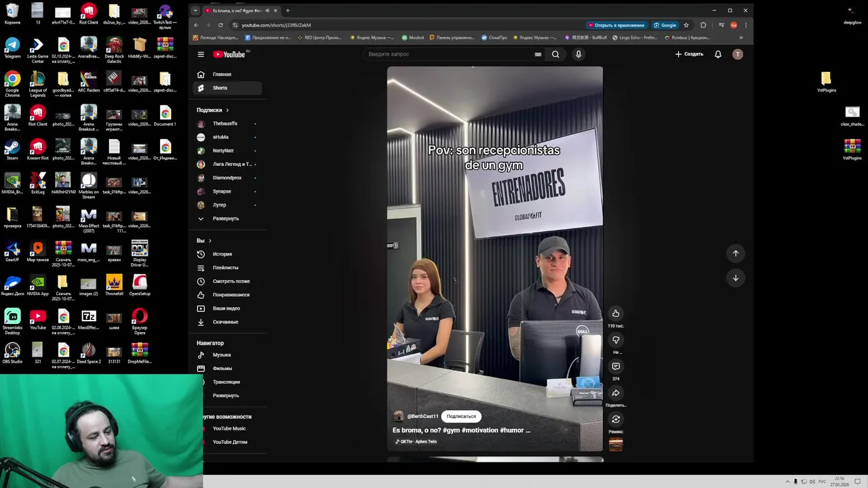Click Открыть в приложении button
The width and height of the screenshot is (868, 488).
pyautogui.click(x=616, y=25)
